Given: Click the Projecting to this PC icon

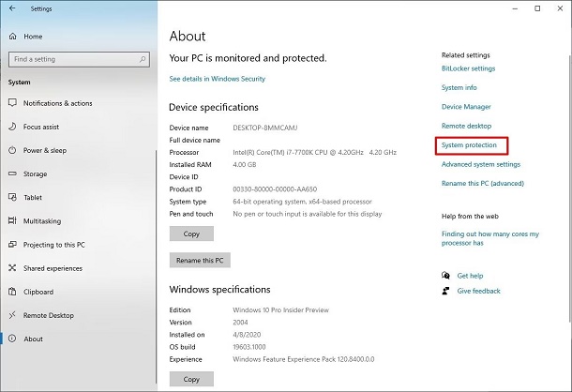Looking at the screenshot, I should click(x=12, y=244).
